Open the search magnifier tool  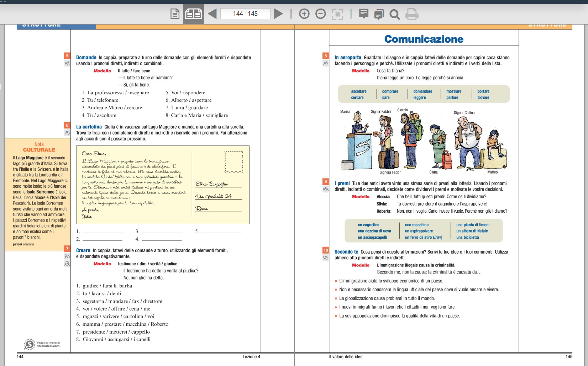coord(394,14)
